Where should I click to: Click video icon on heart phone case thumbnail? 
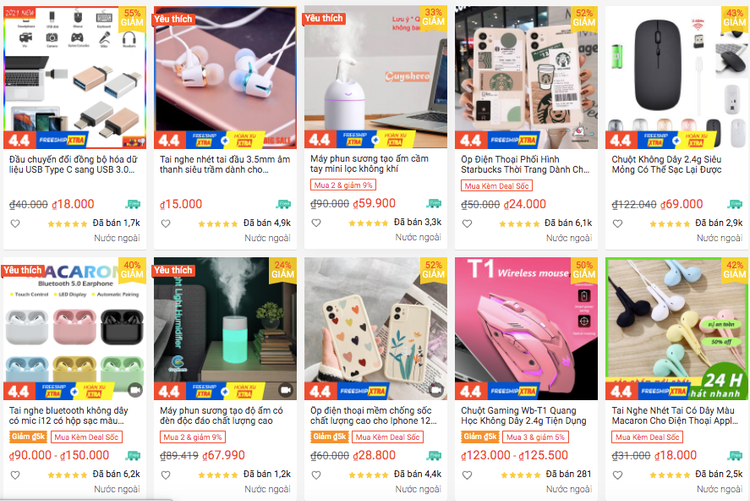(x=436, y=390)
